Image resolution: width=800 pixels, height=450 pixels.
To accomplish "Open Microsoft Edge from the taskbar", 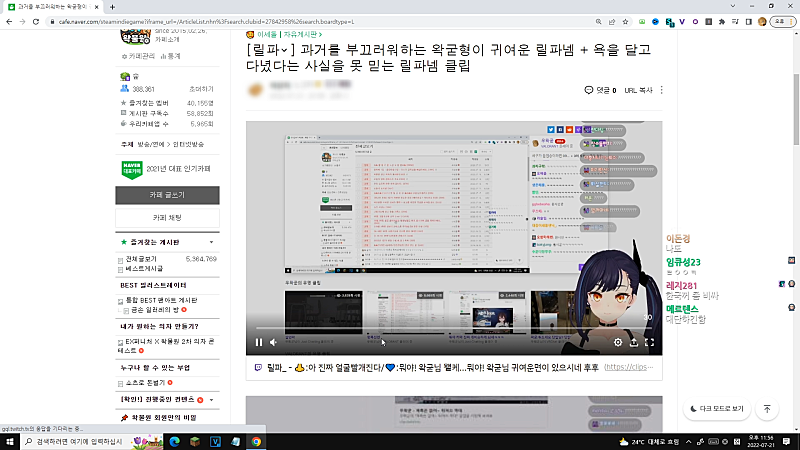I will pyautogui.click(x=174, y=441).
